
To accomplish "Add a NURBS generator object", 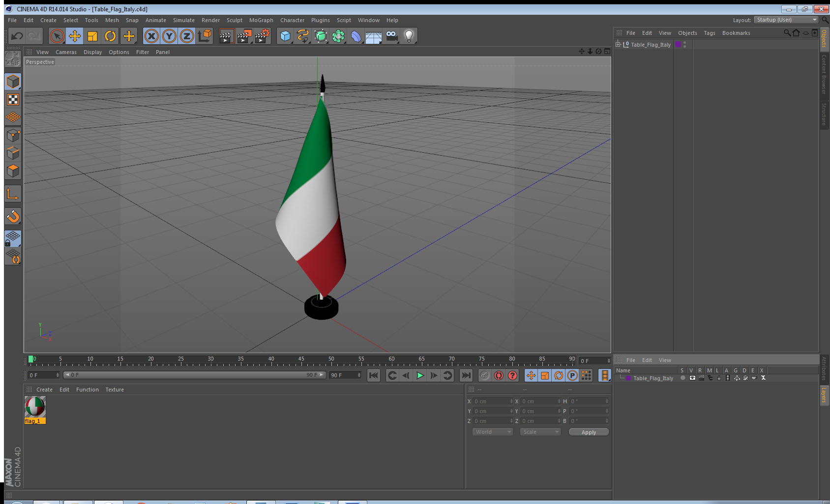I will (321, 36).
